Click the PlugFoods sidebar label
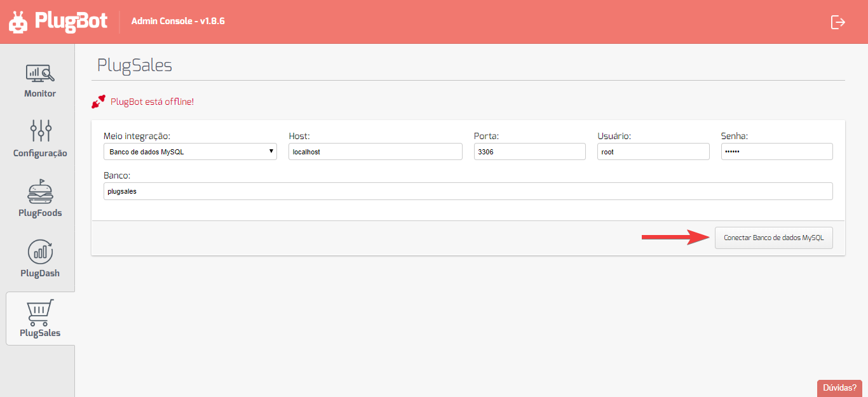The image size is (868, 397). tap(40, 213)
